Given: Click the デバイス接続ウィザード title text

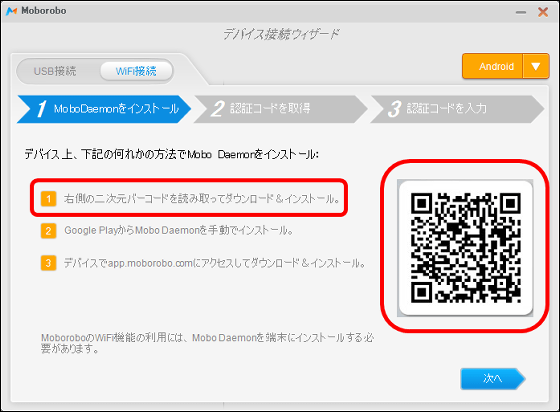Looking at the screenshot, I should click(x=281, y=34).
